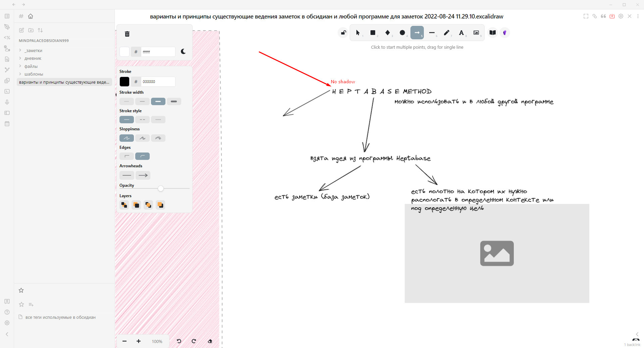644x348 pixels.
Task: Switch to the home tab in sidebar
Action: click(x=31, y=16)
